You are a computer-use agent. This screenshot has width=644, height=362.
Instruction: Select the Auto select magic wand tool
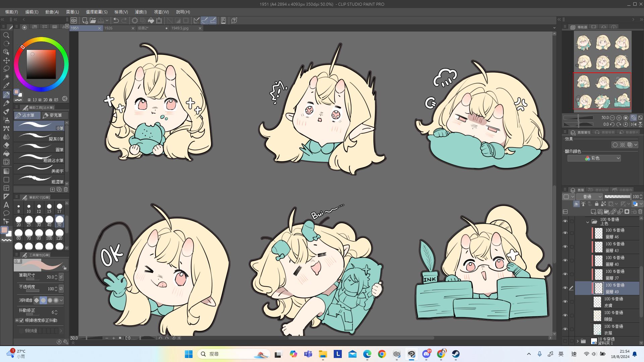pyautogui.click(x=6, y=77)
